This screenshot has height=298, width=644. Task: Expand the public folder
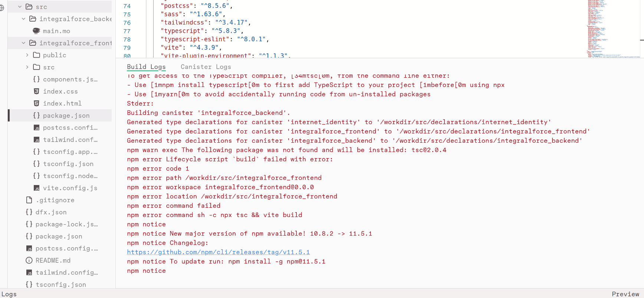(27, 55)
